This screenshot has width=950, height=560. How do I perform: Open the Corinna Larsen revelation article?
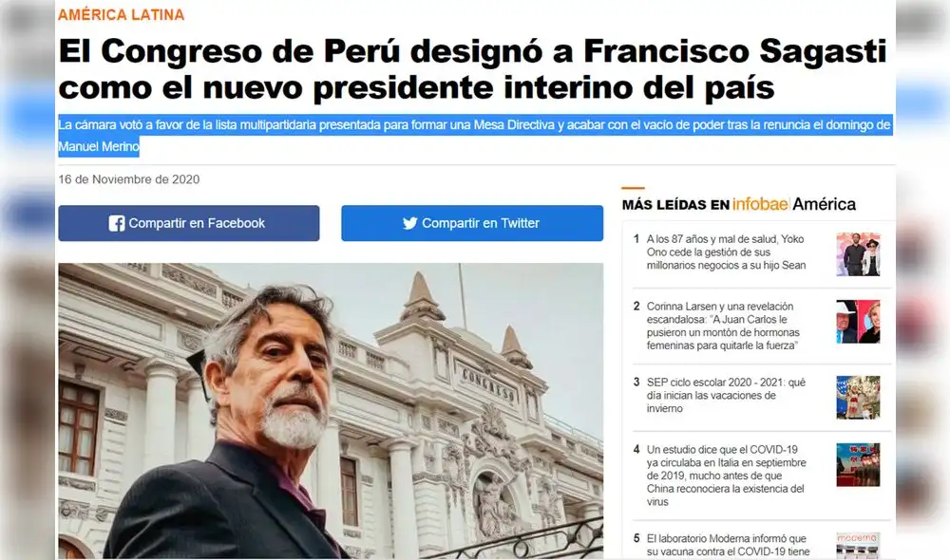coord(723,326)
